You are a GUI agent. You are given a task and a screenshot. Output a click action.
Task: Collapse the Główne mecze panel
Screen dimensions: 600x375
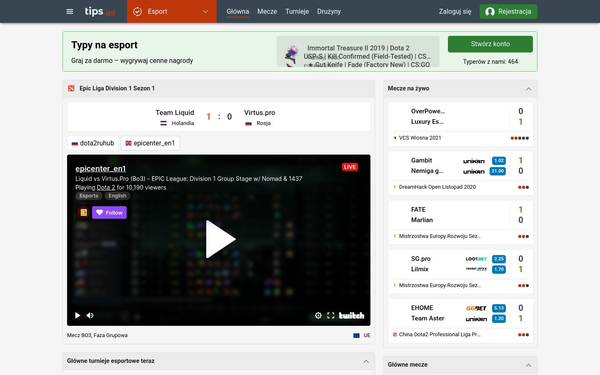(528, 365)
